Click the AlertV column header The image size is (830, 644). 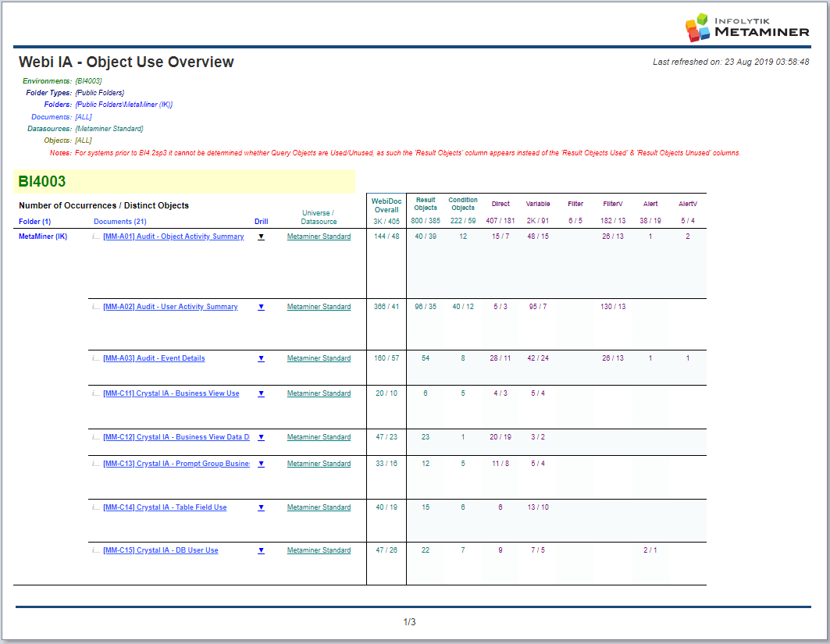pyautogui.click(x=688, y=204)
